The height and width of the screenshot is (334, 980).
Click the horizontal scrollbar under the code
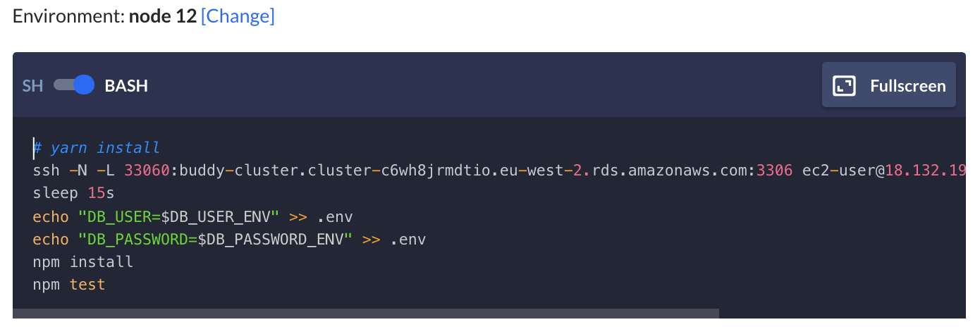click(x=366, y=313)
